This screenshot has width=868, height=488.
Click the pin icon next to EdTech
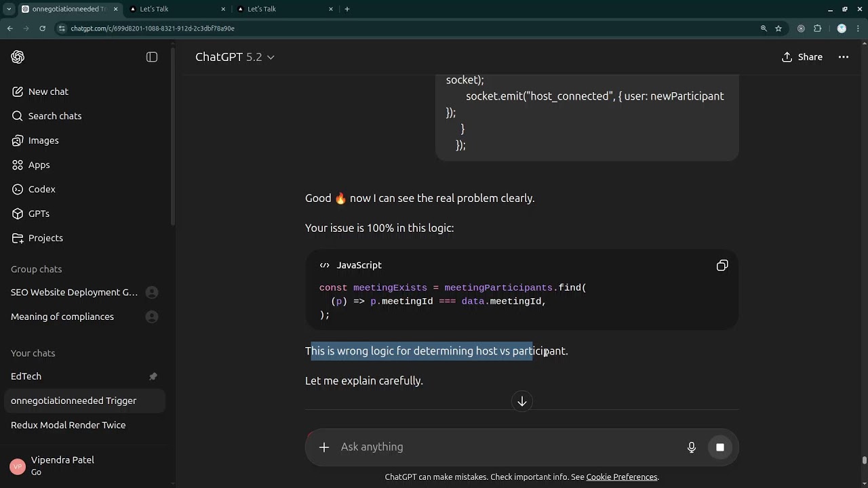click(153, 376)
